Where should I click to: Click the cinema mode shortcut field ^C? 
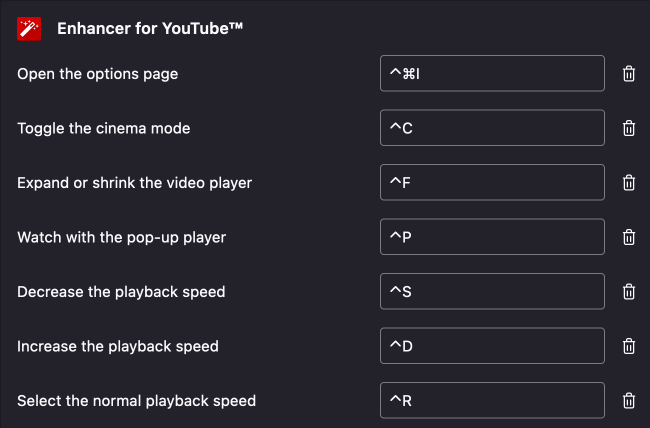pos(492,128)
